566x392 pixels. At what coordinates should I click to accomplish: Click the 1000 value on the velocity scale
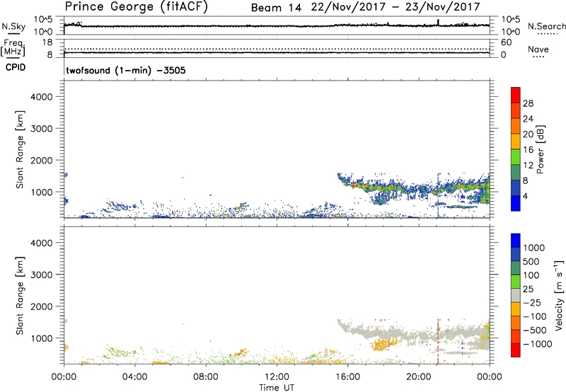pos(534,248)
